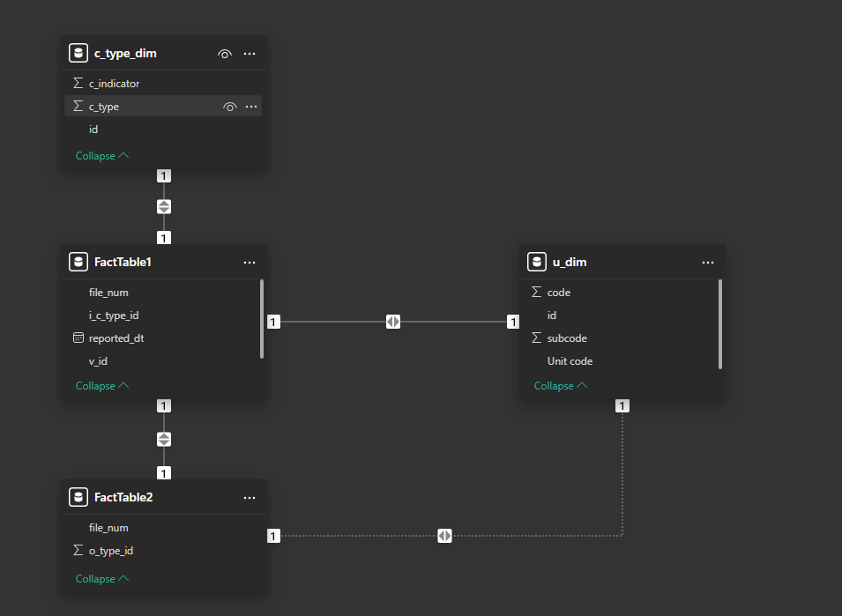This screenshot has width=842, height=616.
Task: Click cardinality 1 marker below u_dim
Action: [622, 405]
